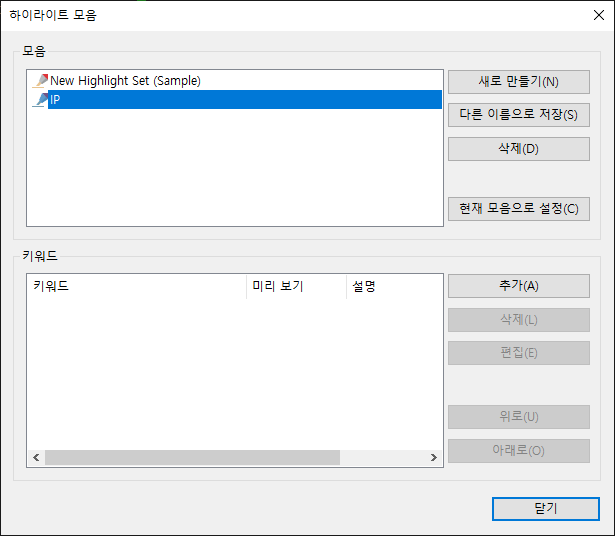
Task: Close the 하이라이트 모음 window with X
Action: (x=599, y=15)
